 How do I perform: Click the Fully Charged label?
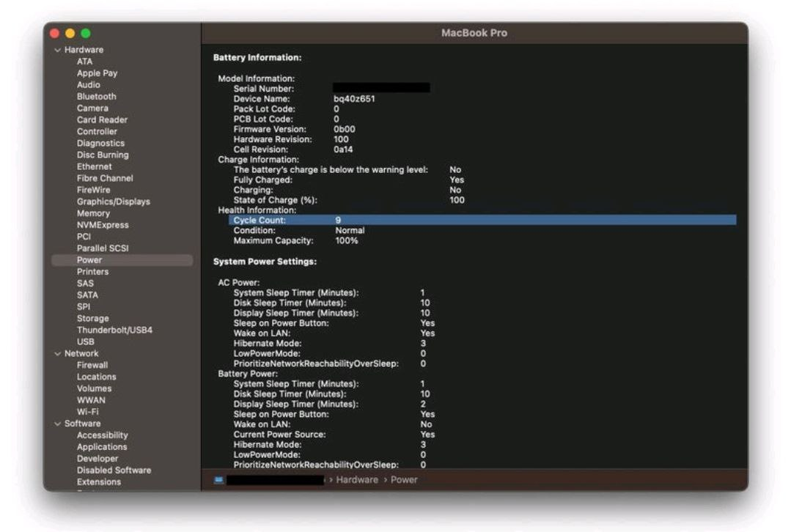coord(263,180)
